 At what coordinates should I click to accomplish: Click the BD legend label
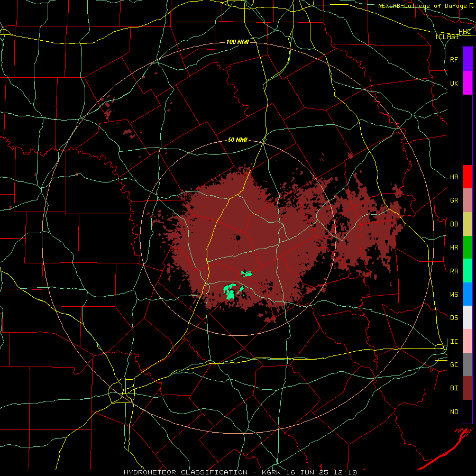coord(454,224)
